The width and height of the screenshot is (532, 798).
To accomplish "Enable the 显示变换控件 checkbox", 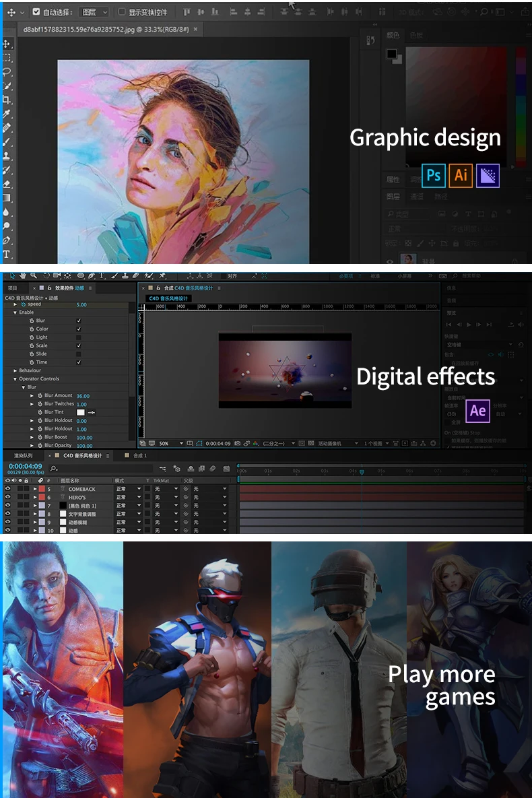I will [121, 11].
